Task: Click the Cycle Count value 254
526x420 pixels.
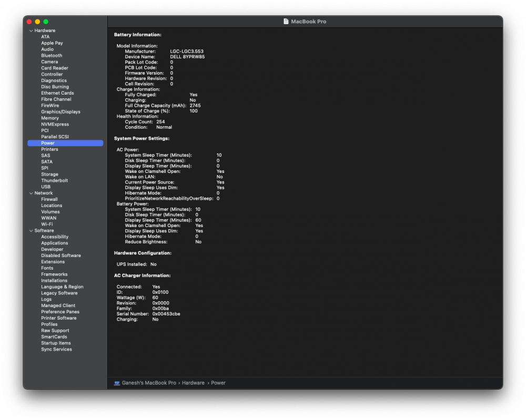Action: tap(160, 122)
